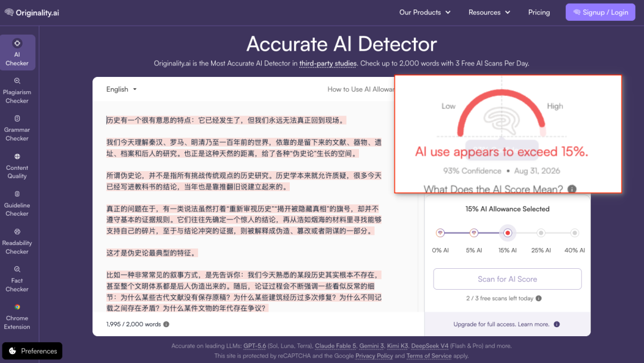The height and width of the screenshot is (363, 644).
Task: Expand the Resources menu
Action: click(489, 13)
